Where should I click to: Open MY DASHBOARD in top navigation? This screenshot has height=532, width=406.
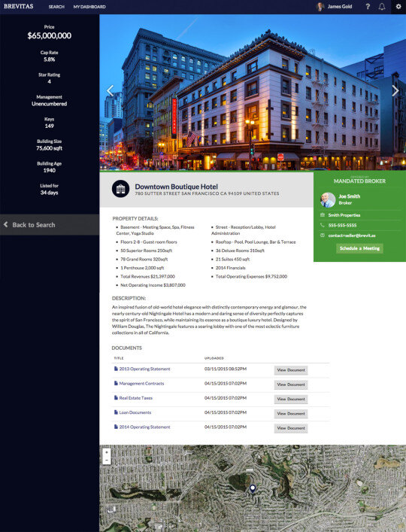pos(89,7)
